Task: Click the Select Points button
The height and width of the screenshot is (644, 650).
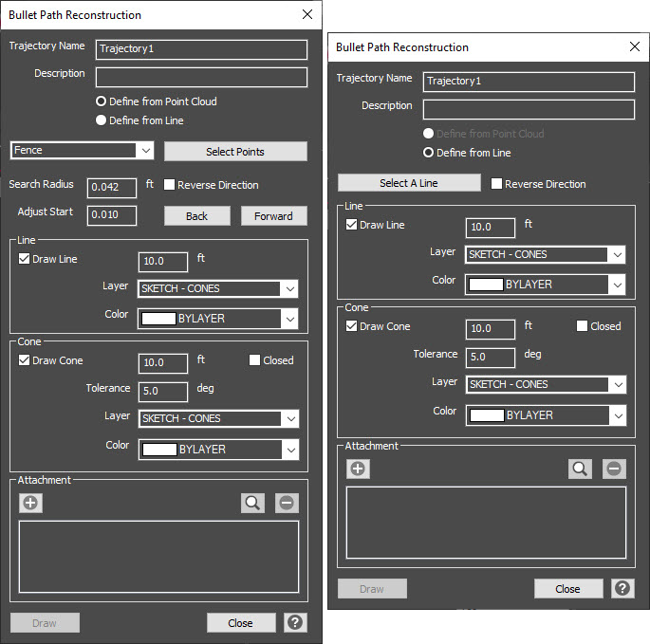Action: [235, 152]
